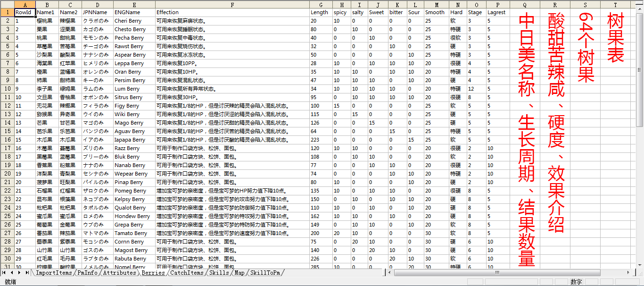Click the 可用来恢复麻痹状态。 cell
Viewport: 644px width, 286px height.
point(232,21)
